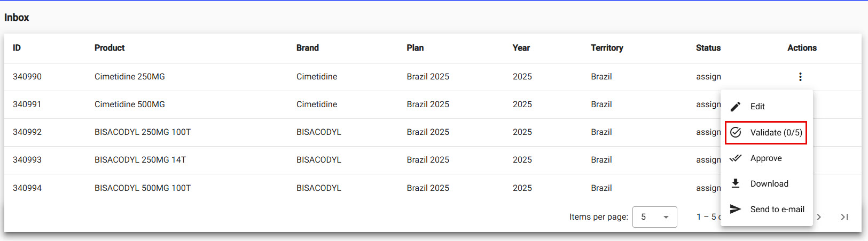Image resolution: width=868 pixels, height=241 pixels.
Task: Choose Send to e-mail menu entry
Action: point(777,210)
